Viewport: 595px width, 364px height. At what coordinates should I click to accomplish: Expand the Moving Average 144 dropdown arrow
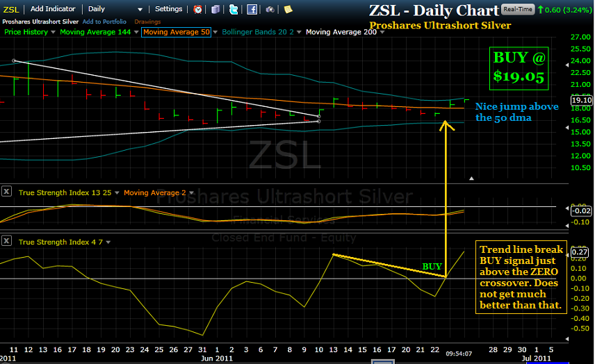pos(136,32)
